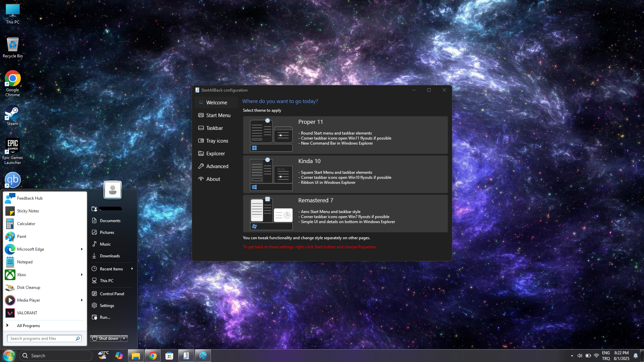Open the Wi-Fi network tray icon
The image size is (644, 362).
(x=596, y=356)
